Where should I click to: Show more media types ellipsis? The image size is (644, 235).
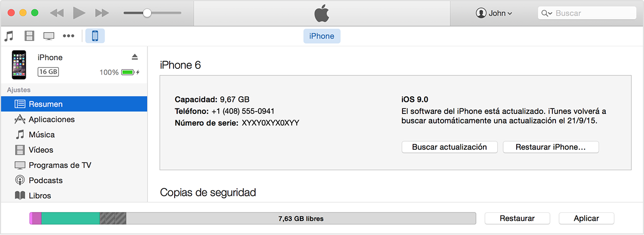(68, 36)
